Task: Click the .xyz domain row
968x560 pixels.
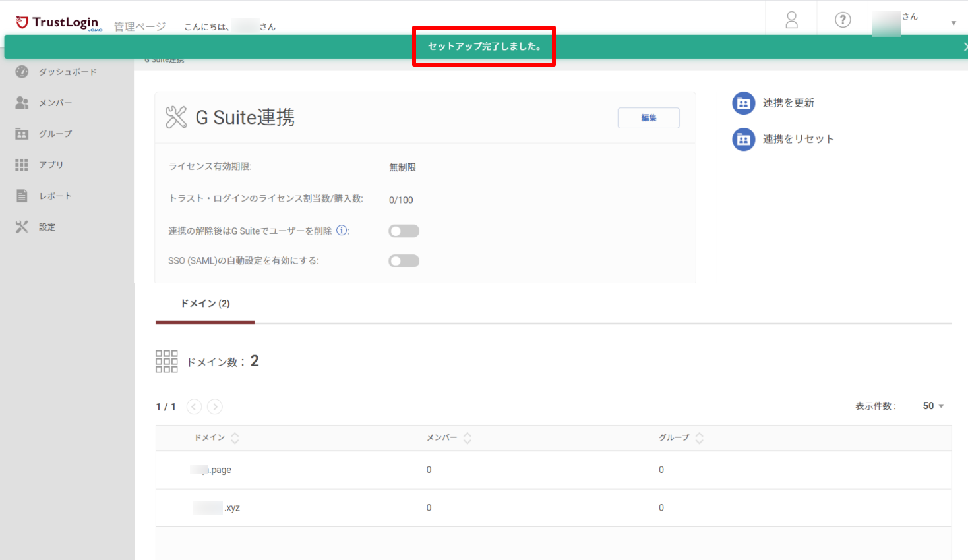Action: [553, 508]
